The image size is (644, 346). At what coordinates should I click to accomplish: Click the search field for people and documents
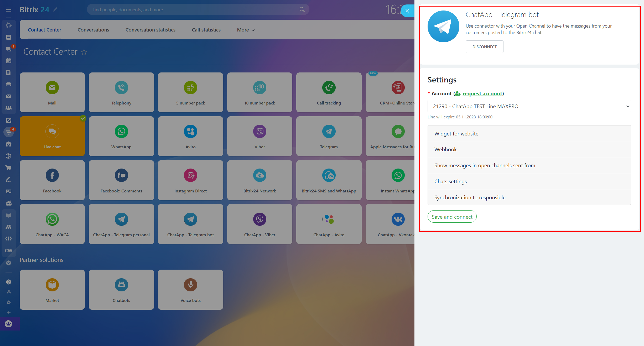194,10
